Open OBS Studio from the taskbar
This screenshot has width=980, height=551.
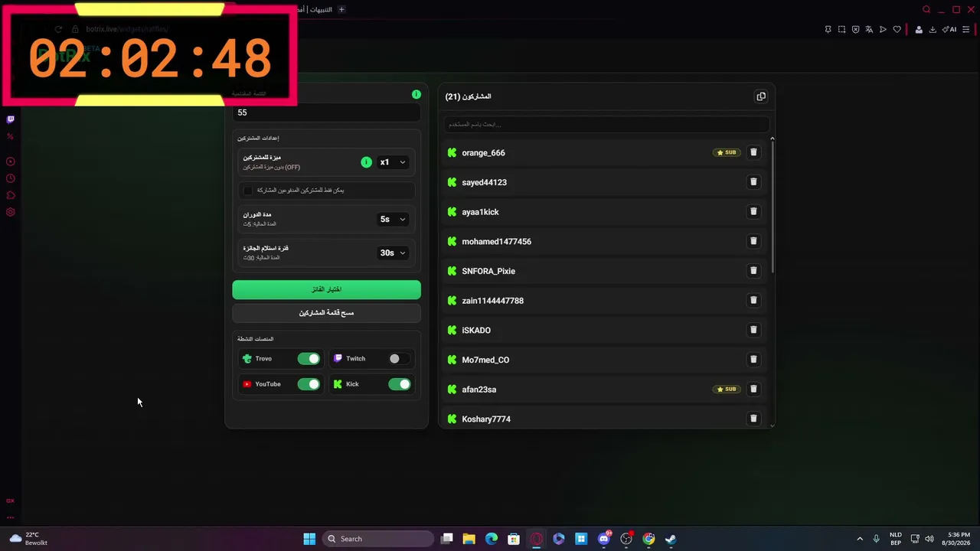click(x=626, y=539)
